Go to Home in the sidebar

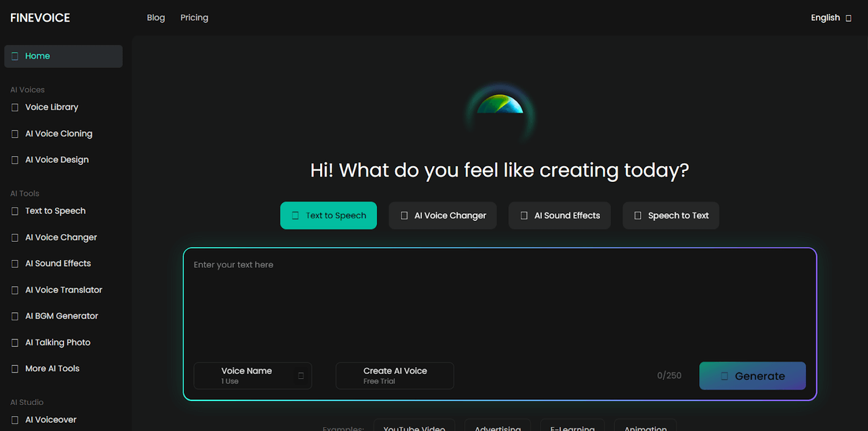63,56
